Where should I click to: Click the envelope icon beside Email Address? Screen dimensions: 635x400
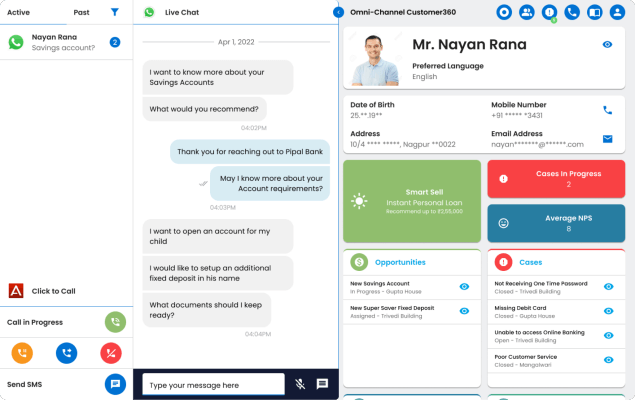pos(607,139)
